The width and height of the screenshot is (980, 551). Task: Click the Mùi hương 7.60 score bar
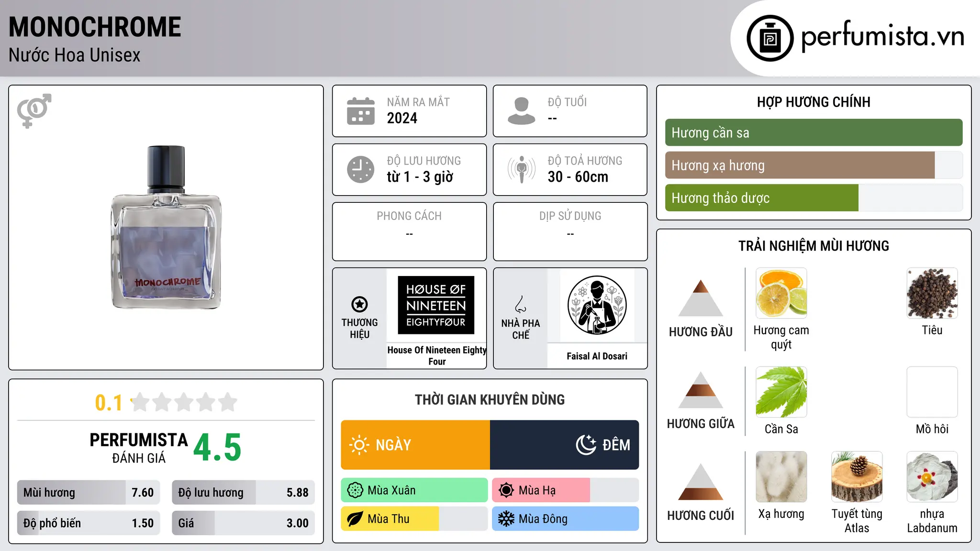[x=89, y=493]
